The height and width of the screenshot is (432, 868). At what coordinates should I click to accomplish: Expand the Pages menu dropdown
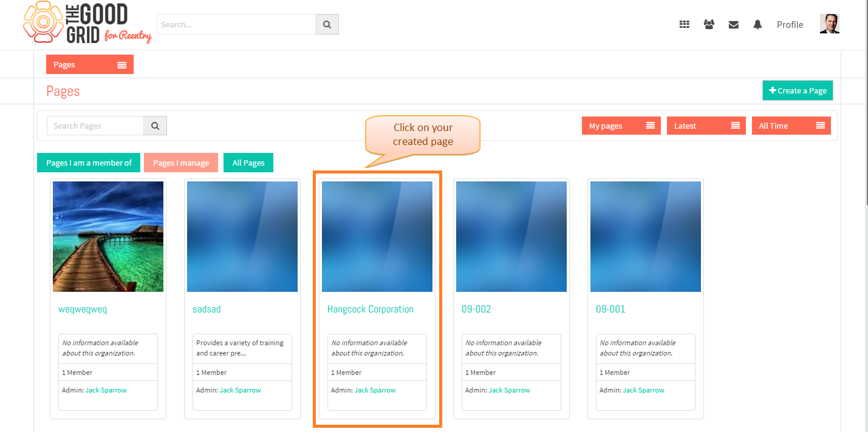(90, 64)
